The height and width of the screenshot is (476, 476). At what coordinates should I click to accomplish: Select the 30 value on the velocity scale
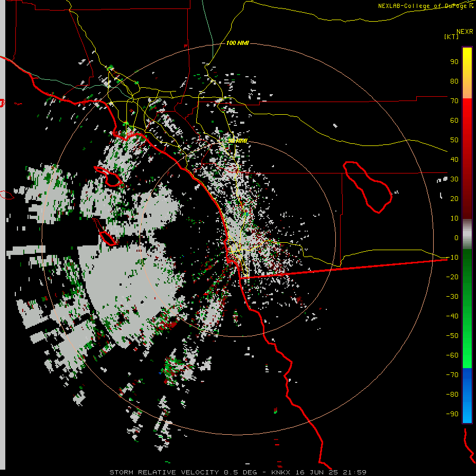(454, 179)
